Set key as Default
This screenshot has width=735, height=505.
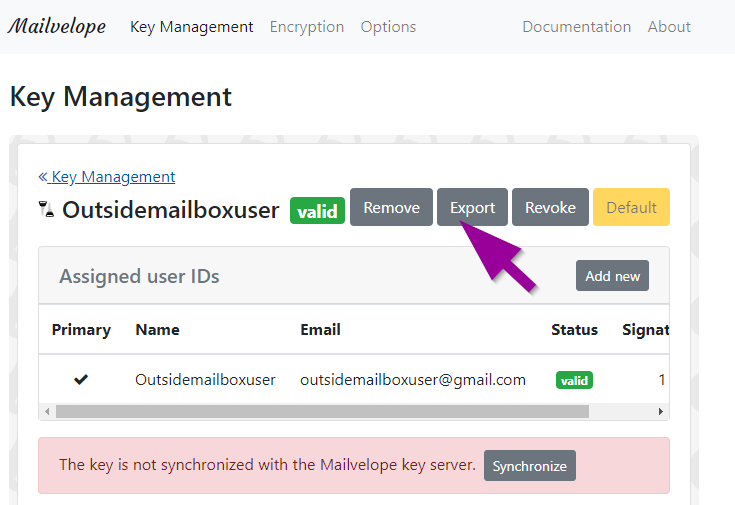(x=631, y=207)
